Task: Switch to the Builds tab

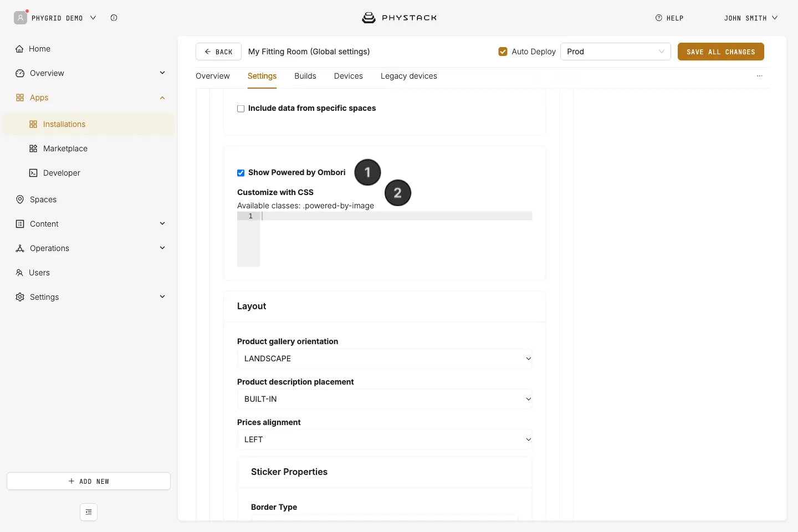Action: click(x=305, y=76)
